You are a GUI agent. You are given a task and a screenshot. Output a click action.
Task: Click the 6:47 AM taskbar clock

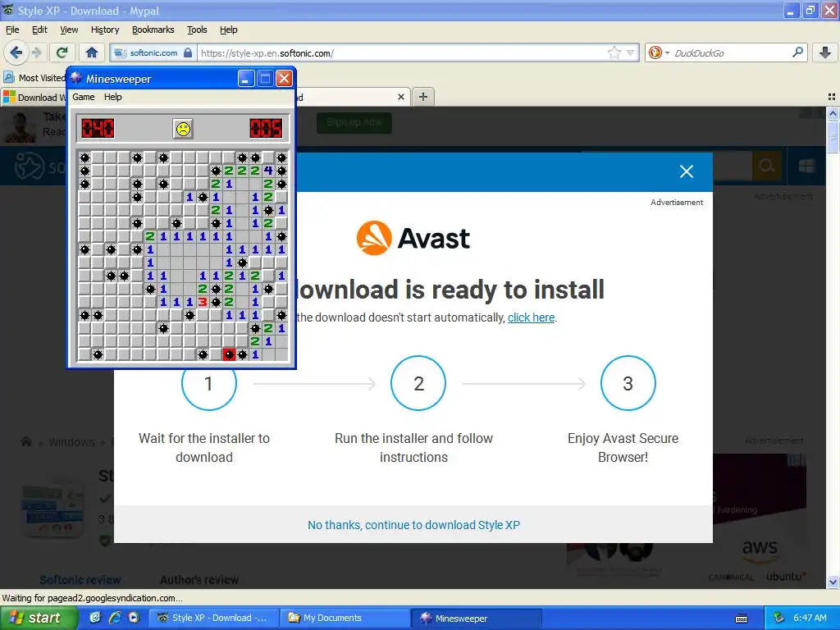coord(810,618)
